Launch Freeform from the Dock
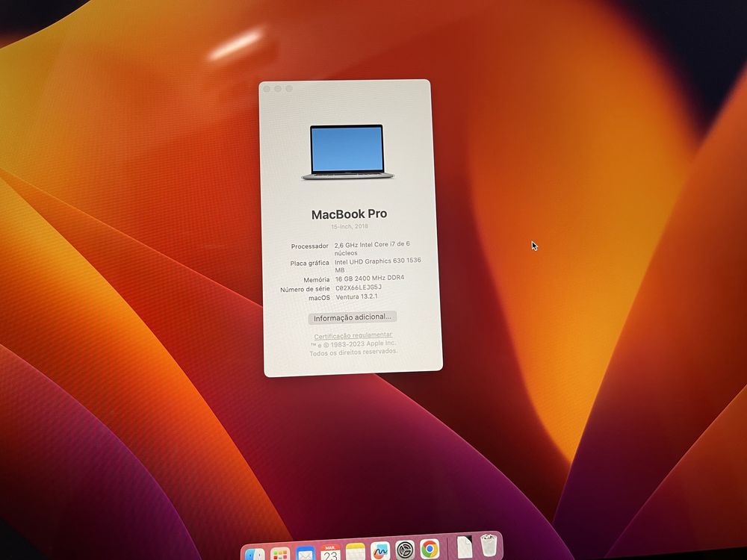Viewport: 747px width, 560px height. [x=380, y=550]
